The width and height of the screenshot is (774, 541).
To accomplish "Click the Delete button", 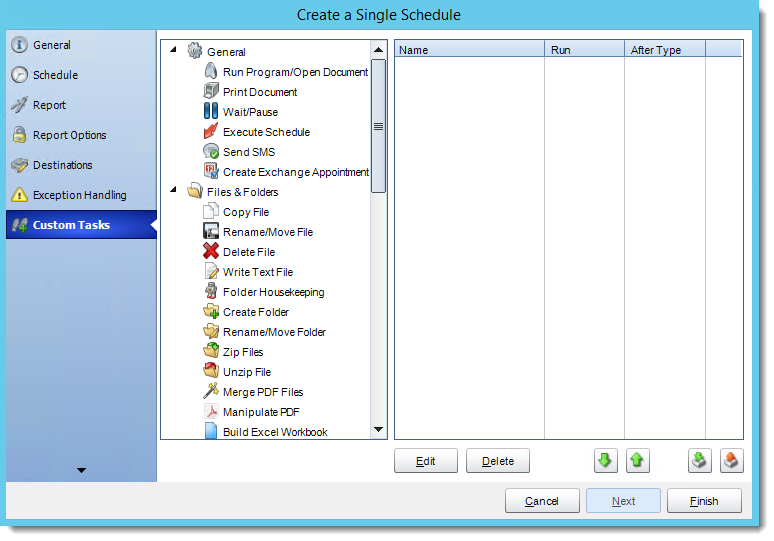I will (x=498, y=461).
